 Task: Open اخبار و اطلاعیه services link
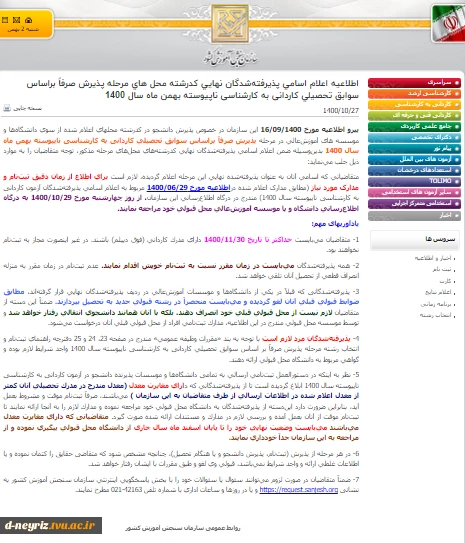tap(433, 258)
